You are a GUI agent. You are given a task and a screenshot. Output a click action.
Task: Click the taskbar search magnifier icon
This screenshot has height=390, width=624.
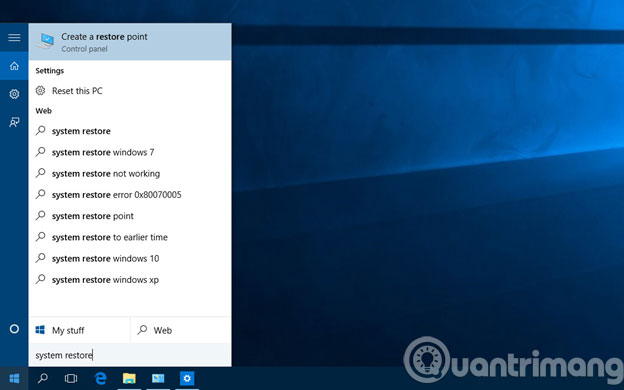(x=43, y=378)
